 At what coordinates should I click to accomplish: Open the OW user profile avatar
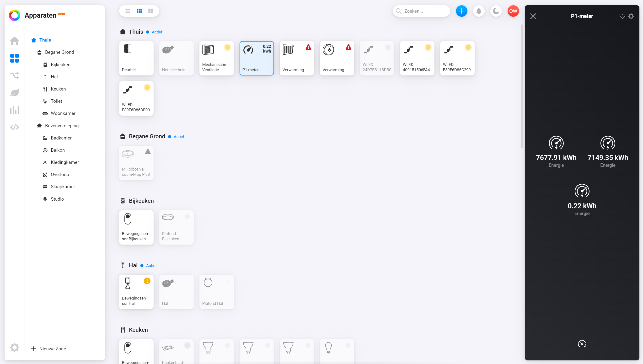[513, 11]
